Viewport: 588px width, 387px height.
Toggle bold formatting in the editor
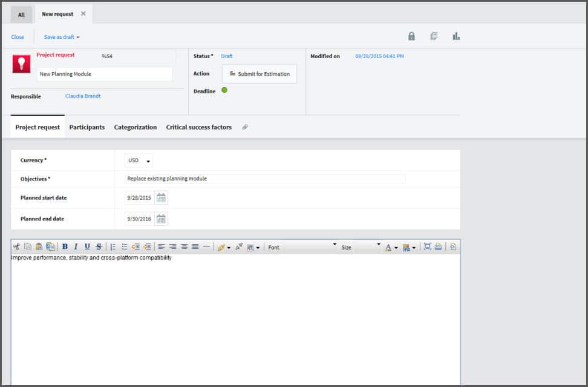tap(65, 247)
